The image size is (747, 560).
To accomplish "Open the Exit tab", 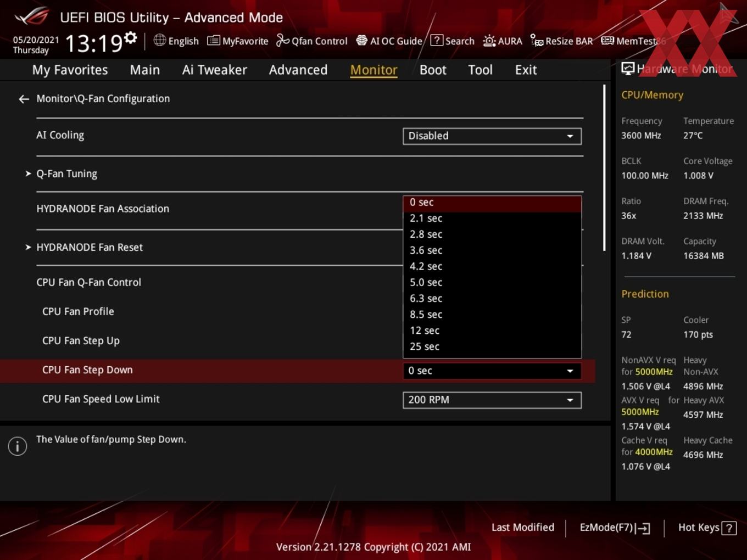I will point(526,70).
